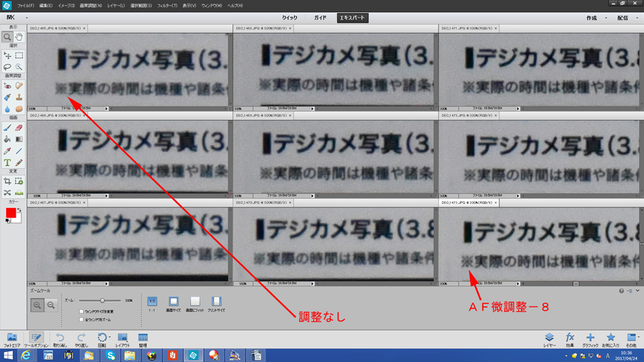Expand the 開く (Open) dropdown arrow
Viewport: 644px width, 362px height.
(26, 18)
